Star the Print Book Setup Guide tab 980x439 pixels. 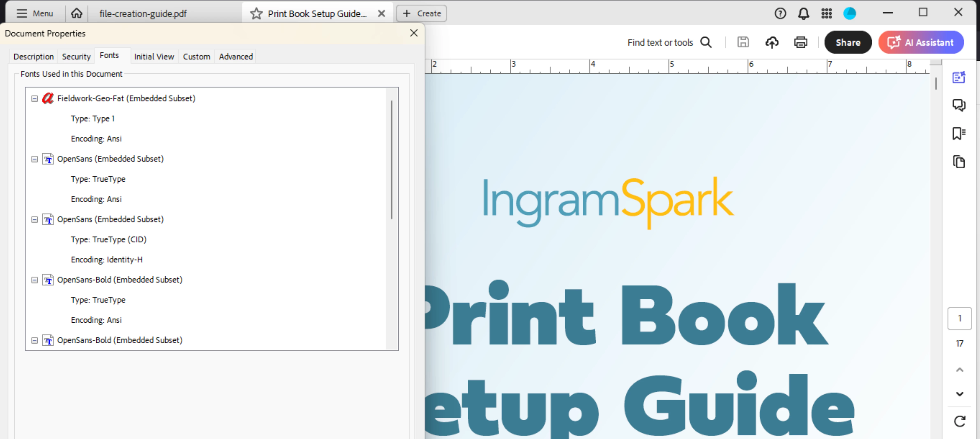pyautogui.click(x=256, y=14)
